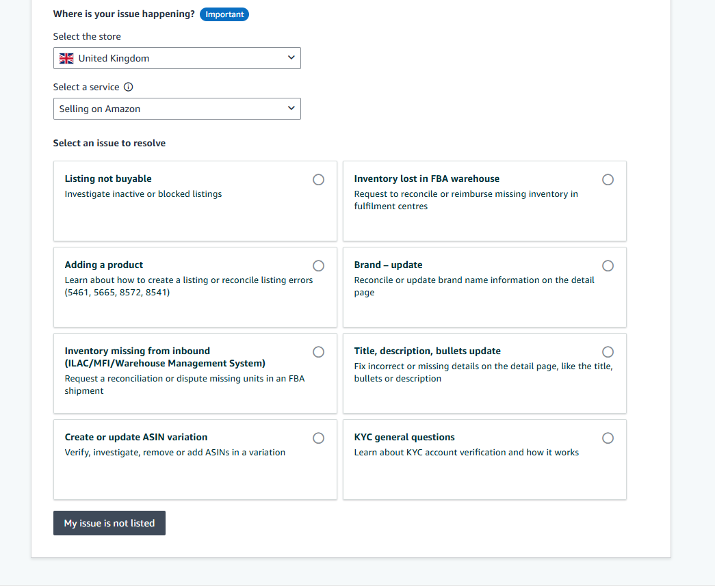
Task: Click Request a reconciliation or dispute description
Action: [x=185, y=385]
